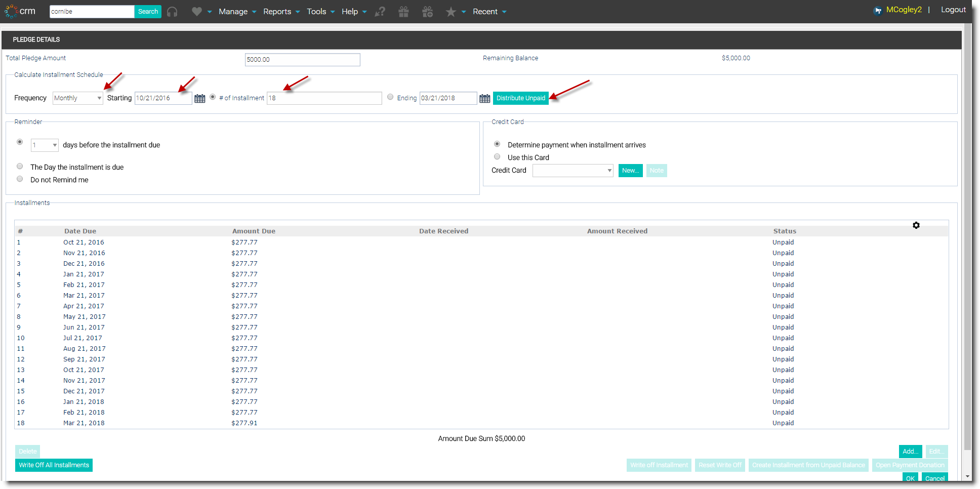
Task: Expand the star icon dropdown arrow
Action: (x=464, y=12)
